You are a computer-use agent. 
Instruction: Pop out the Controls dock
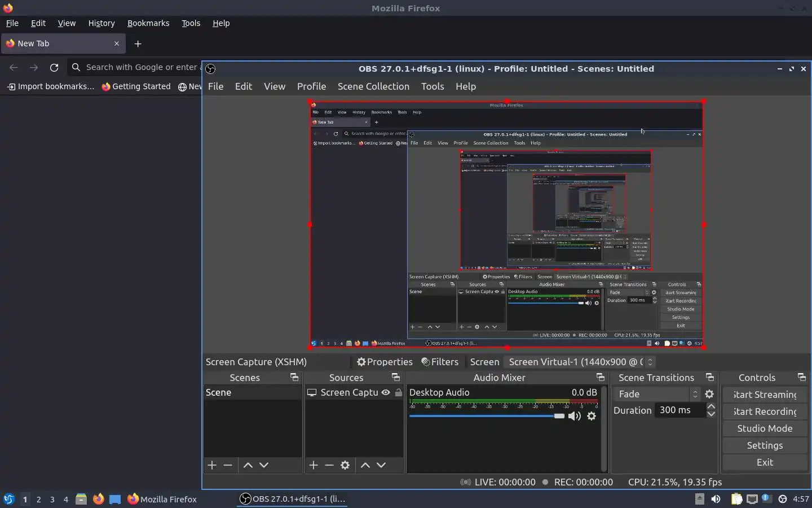tap(801, 377)
